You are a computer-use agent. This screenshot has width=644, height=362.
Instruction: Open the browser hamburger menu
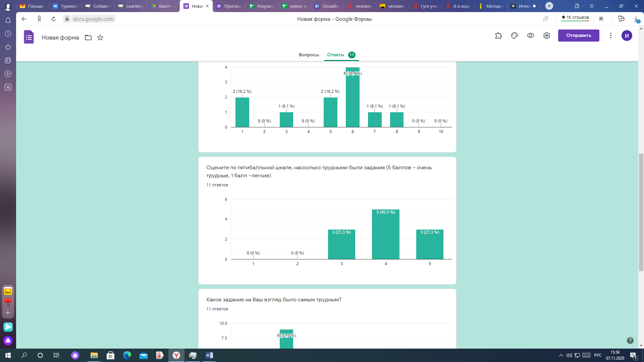pyautogui.click(x=592, y=6)
